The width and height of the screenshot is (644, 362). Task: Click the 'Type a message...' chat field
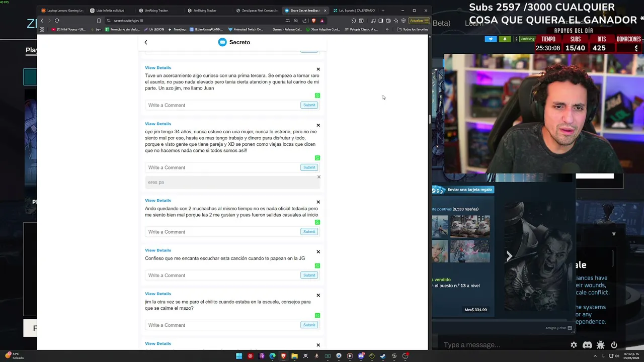503,345
